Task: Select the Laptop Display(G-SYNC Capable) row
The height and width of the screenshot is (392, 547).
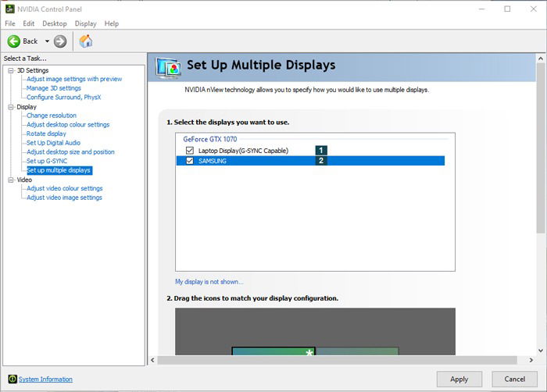Action: coord(310,150)
